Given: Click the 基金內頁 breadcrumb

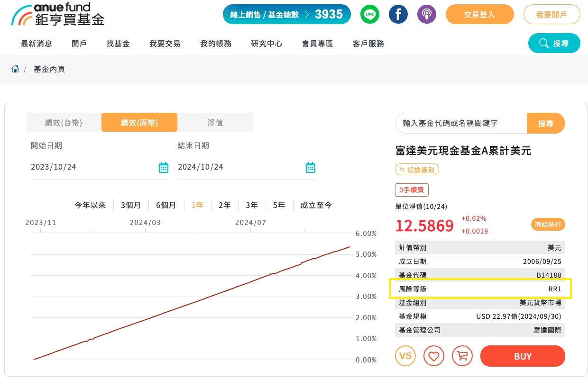Looking at the screenshot, I should 49,69.
